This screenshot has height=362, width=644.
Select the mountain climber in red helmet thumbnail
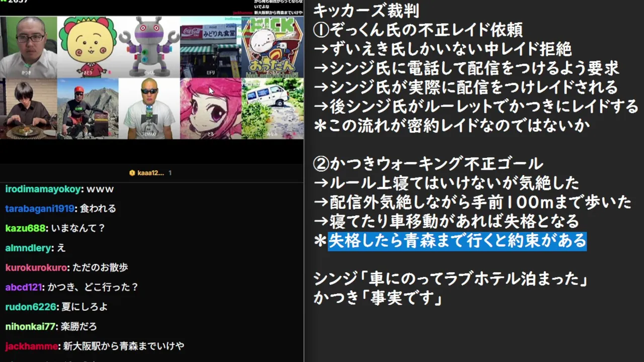pos(88,109)
